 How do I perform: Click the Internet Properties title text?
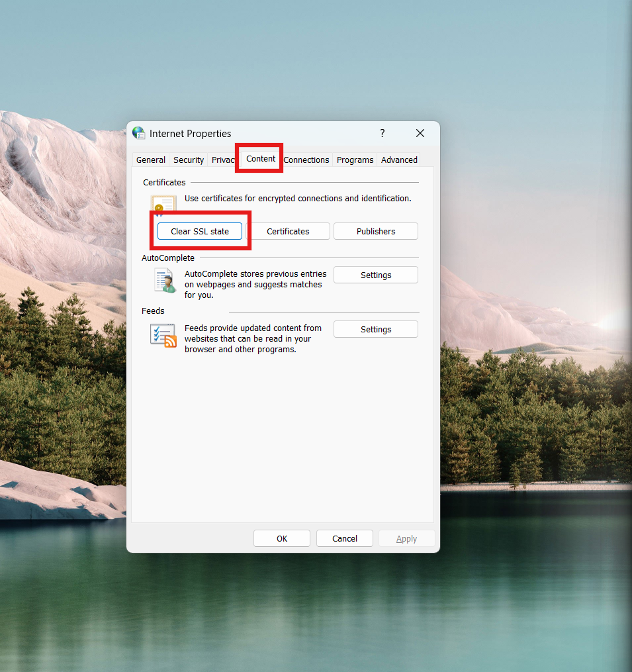click(190, 134)
